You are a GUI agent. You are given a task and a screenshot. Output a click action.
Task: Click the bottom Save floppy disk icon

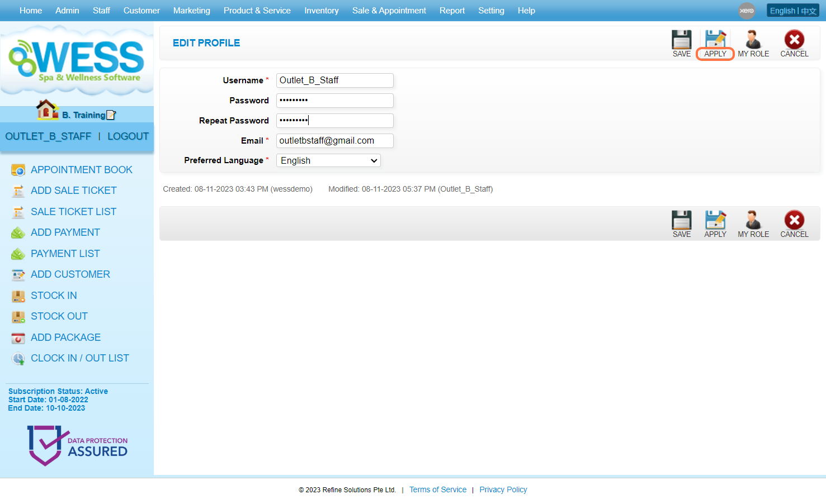pyautogui.click(x=681, y=221)
